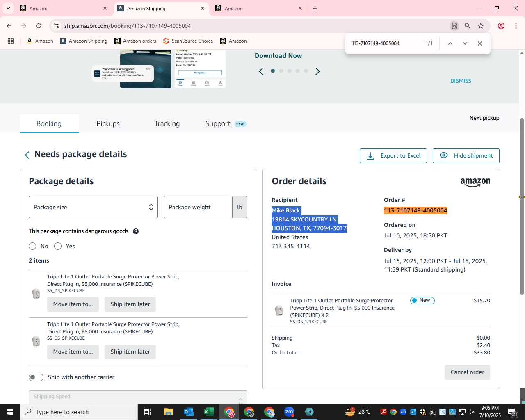
Task: Reload the Amazon Shipping page
Action: pyautogui.click(x=39, y=26)
